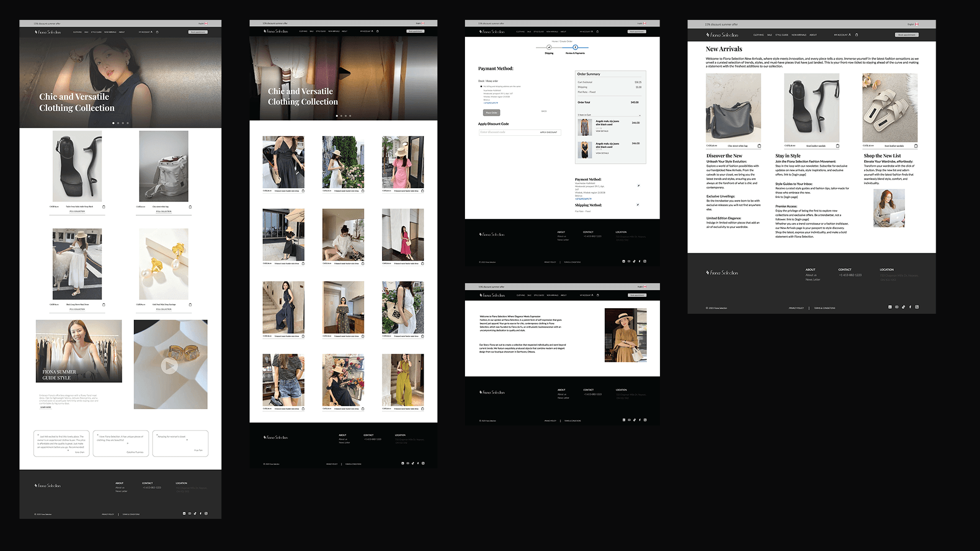Click the Shipping step circle in checkout progress
This screenshot has height=551, width=980.
click(549, 47)
